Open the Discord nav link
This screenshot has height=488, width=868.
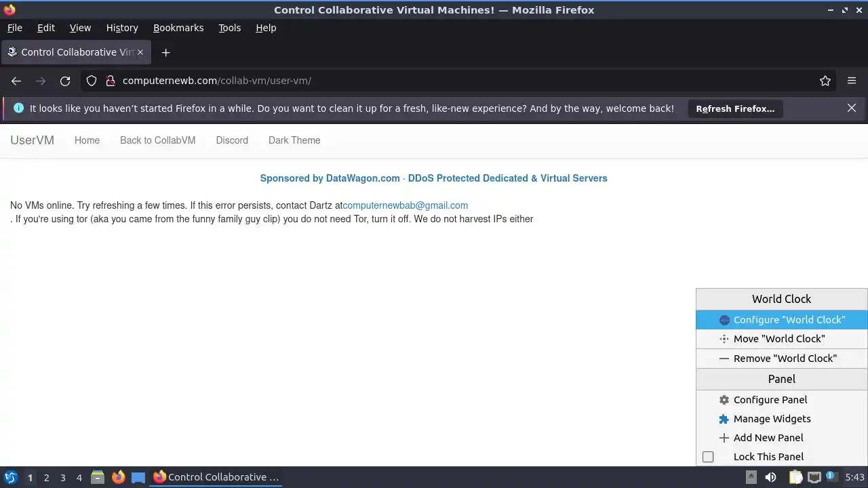(232, 140)
